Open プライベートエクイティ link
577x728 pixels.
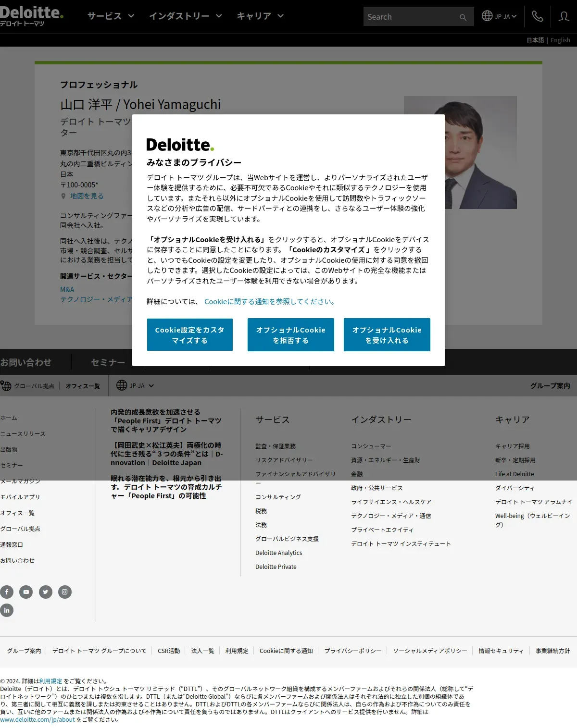click(382, 530)
